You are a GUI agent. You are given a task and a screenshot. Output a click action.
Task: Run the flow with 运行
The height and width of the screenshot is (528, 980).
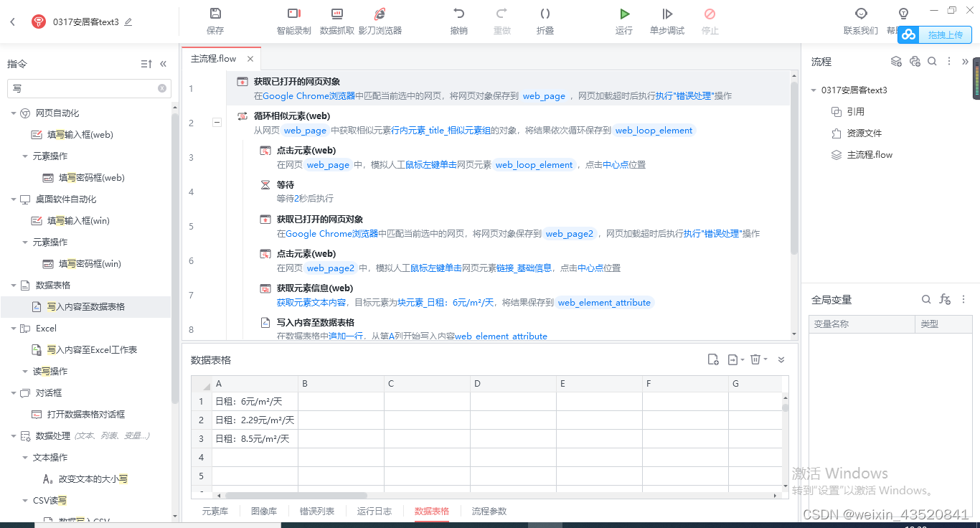coord(624,14)
